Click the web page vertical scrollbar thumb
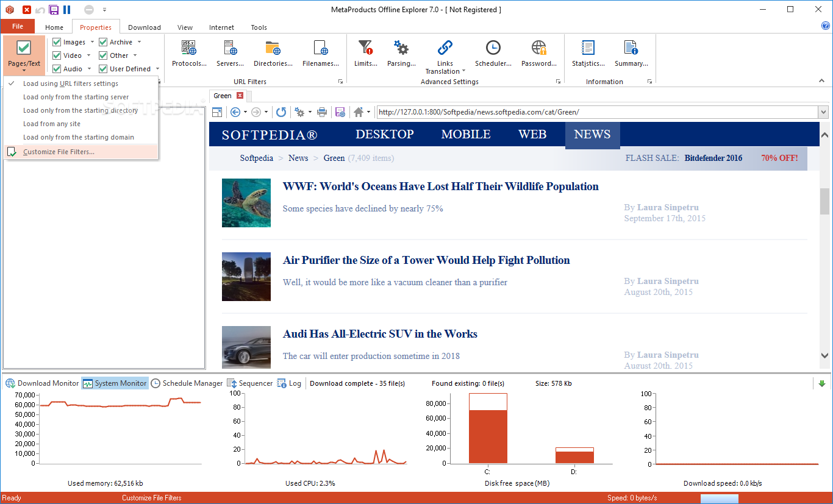The width and height of the screenshot is (833, 504). [824, 201]
